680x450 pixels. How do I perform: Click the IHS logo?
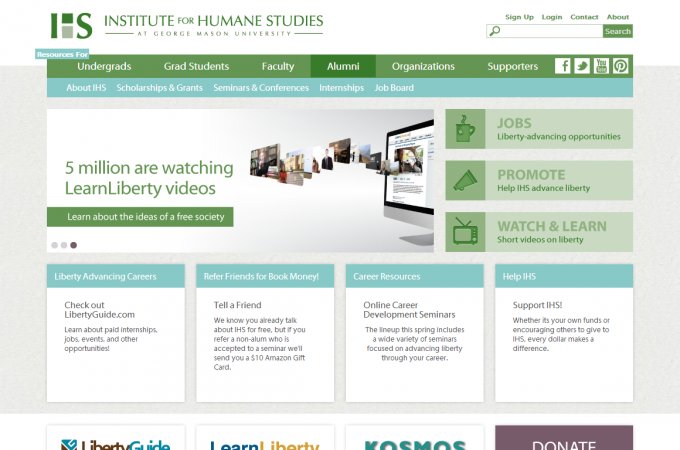(x=71, y=26)
